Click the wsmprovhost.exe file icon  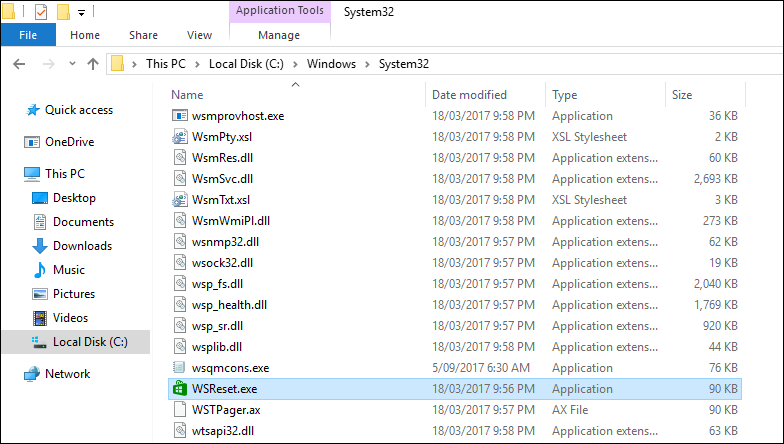pyautogui.click(x=180, y=116)
